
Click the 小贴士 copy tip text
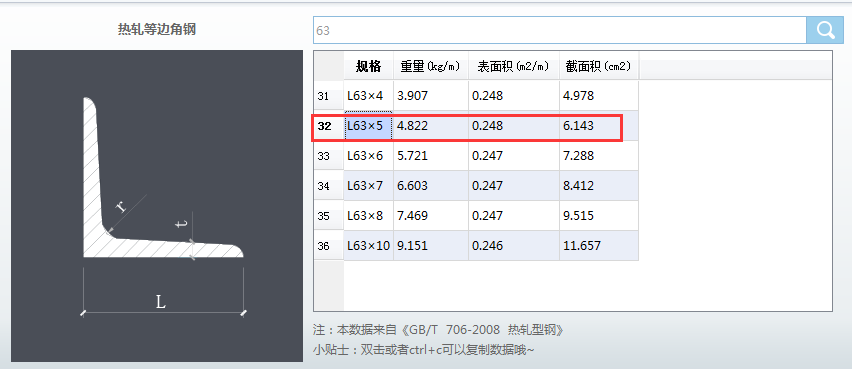[424, 350]
